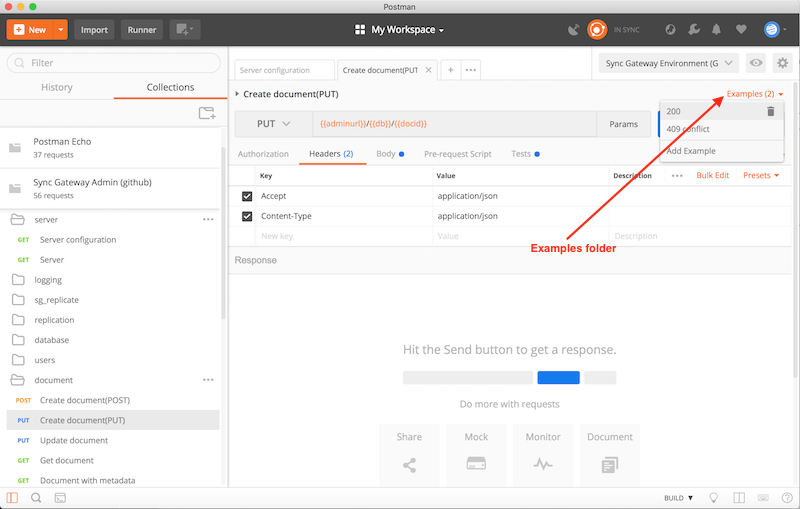800x509 pixels.
Task: Open the Sync Gateway Admin (github) collection
Action: pyautogui.click(x=111, y=189)
